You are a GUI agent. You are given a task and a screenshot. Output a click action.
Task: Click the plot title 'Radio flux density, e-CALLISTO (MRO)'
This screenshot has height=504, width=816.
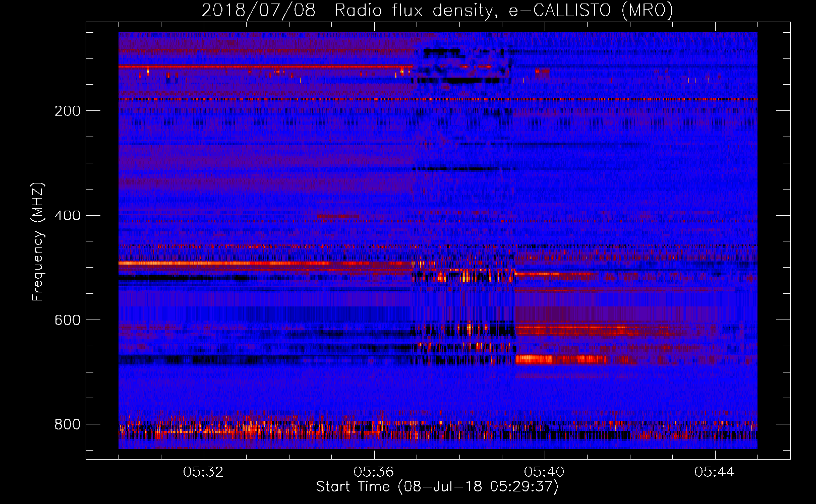coord(504,11)
